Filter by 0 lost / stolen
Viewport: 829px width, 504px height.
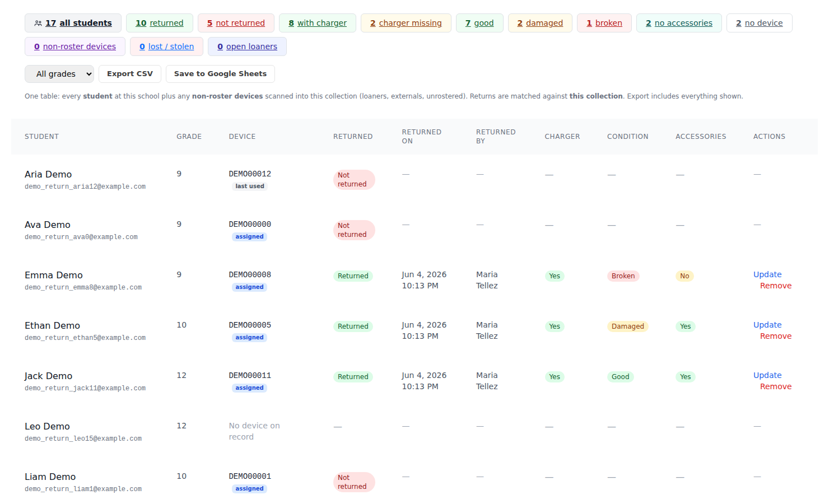coord(167,46)
